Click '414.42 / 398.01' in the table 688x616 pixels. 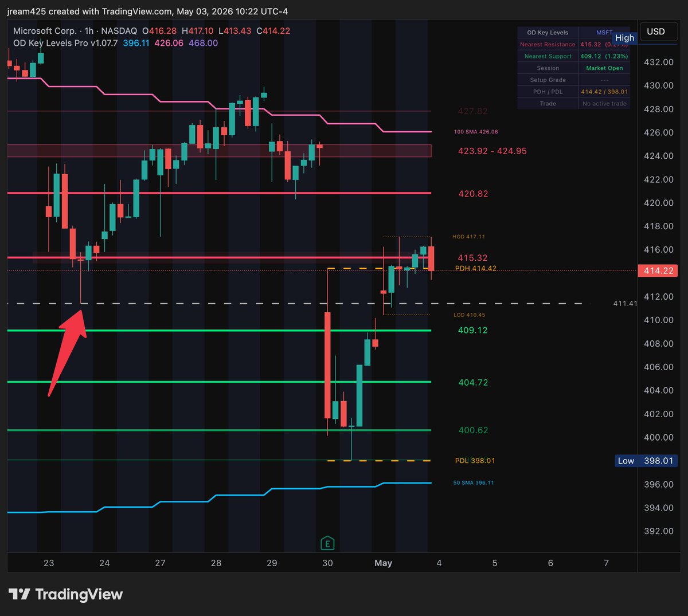[604, 92]
